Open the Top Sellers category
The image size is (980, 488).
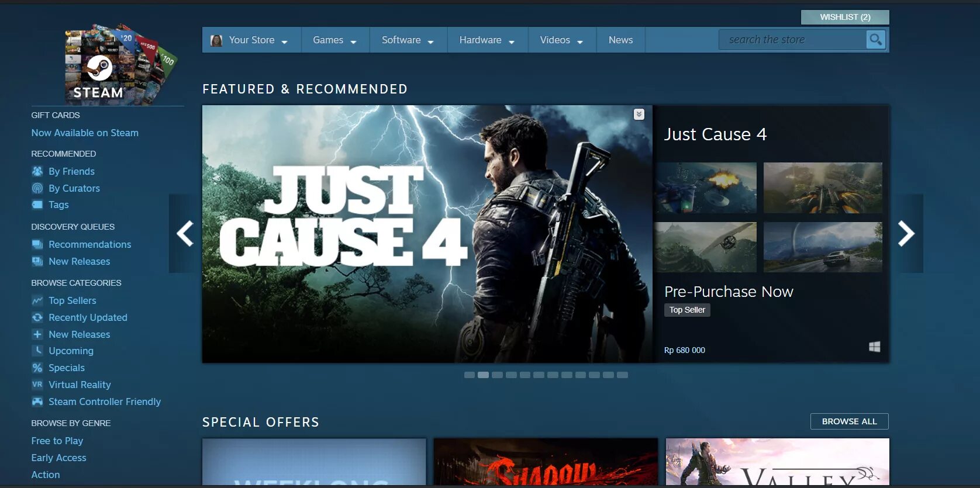coord(73,300)
